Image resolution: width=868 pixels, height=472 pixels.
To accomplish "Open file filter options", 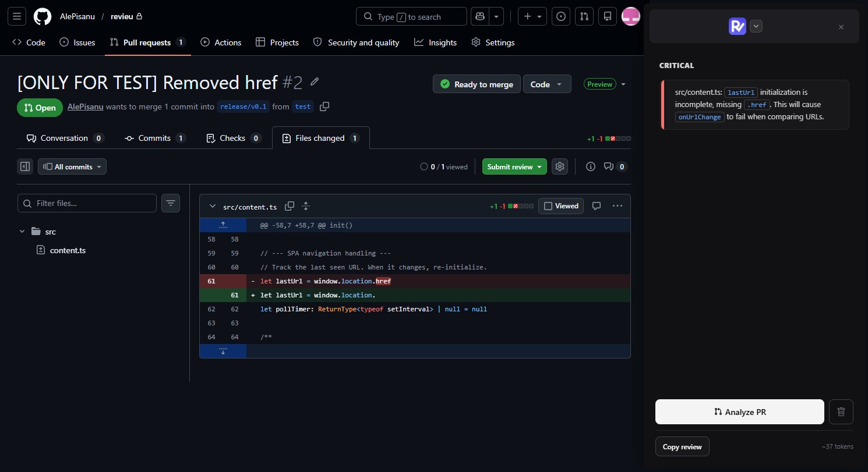I will [x=170, y=203].
